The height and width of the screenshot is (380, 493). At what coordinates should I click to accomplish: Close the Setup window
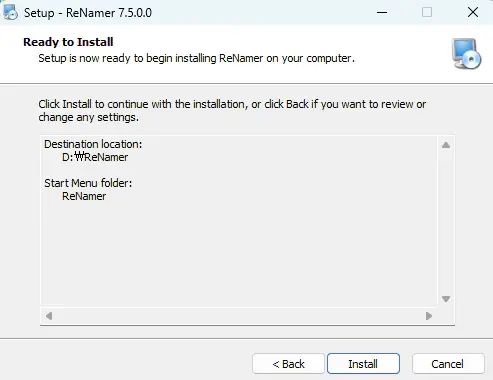(x=473, y=13)
